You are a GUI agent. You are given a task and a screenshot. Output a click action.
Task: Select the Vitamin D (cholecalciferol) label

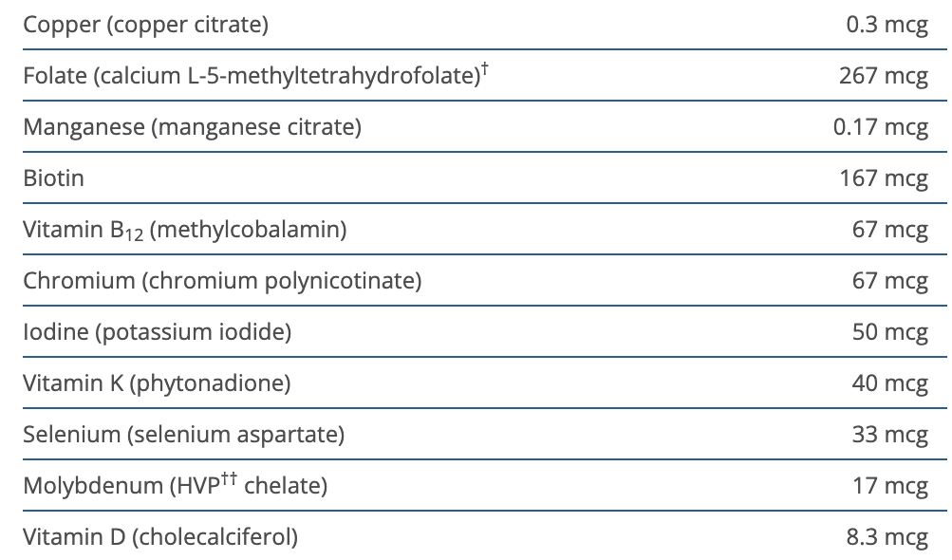point(160,537)
